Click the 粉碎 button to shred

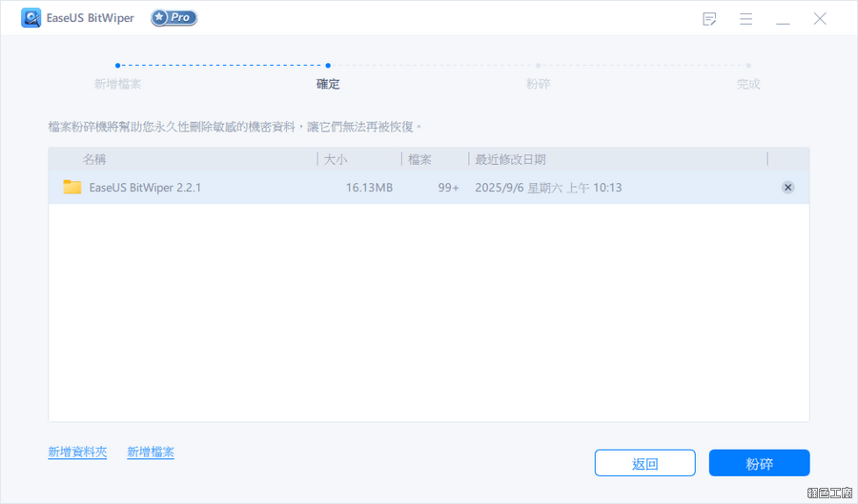(x=760, y=463)
